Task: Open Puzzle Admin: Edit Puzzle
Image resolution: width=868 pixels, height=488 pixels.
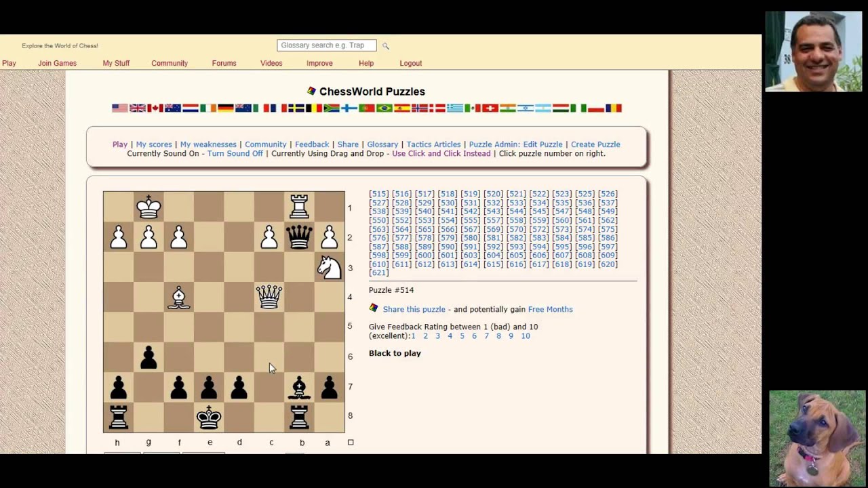Action: click(516, 144)
